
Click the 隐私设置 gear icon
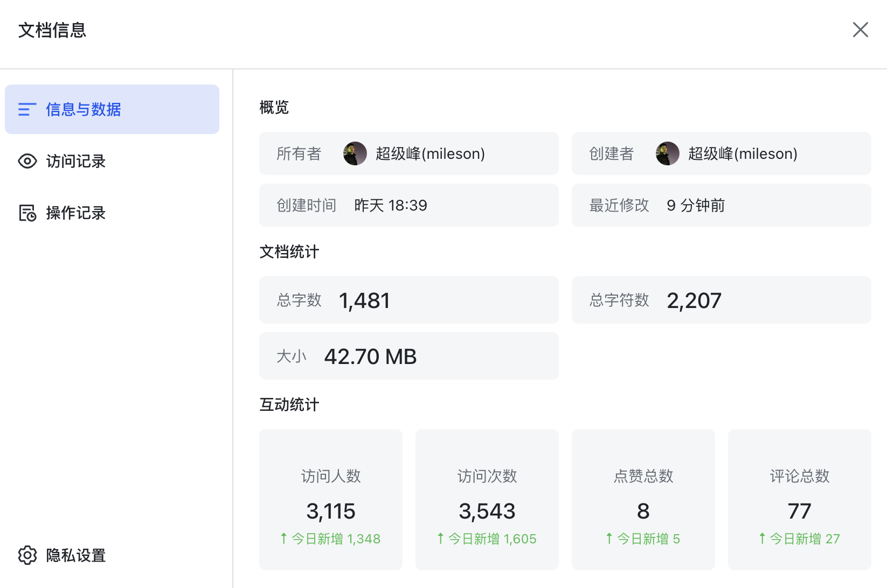point(27,555)
